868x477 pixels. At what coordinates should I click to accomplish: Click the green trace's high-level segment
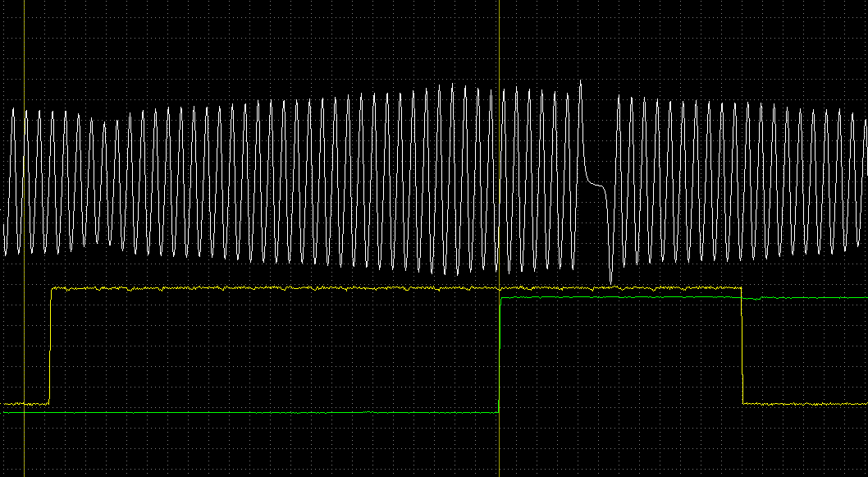tap(624, 298)
